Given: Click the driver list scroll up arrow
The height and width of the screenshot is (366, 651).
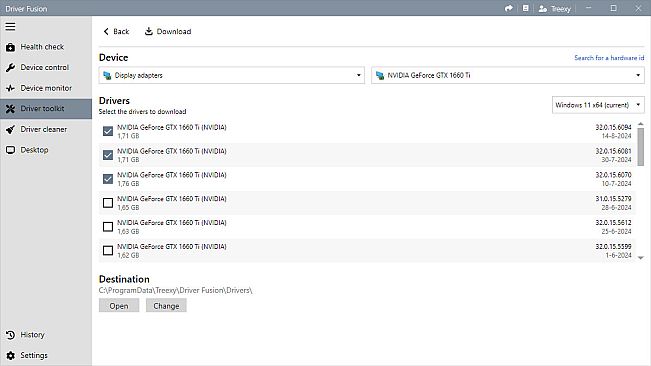Looking at the screenshot, I should 641,124.
